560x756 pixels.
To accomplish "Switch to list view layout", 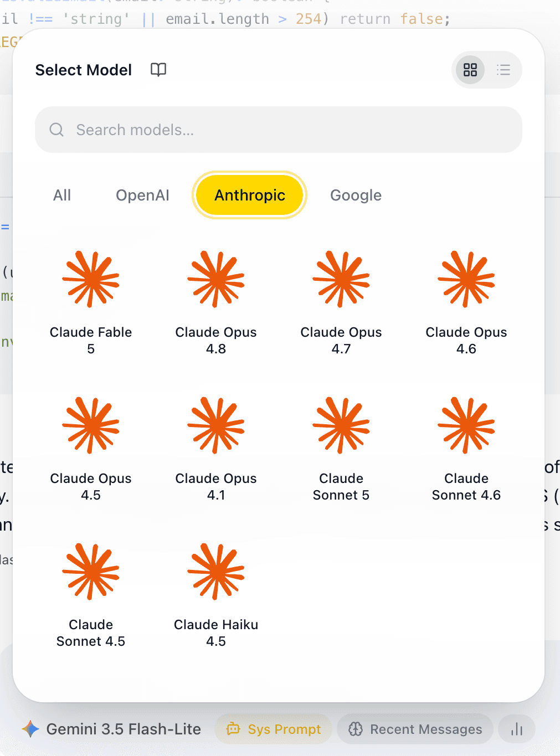I will point(504,70).
